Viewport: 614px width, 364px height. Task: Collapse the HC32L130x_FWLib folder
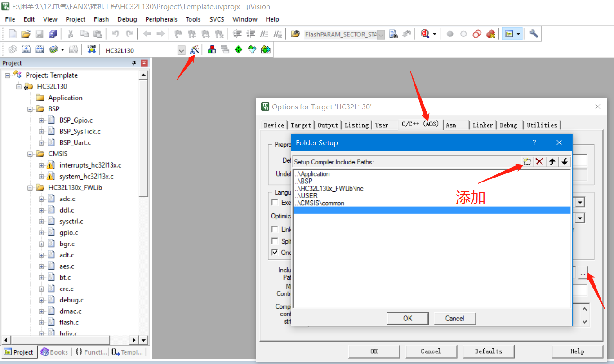pyautogui.click(x=30, y=187)
